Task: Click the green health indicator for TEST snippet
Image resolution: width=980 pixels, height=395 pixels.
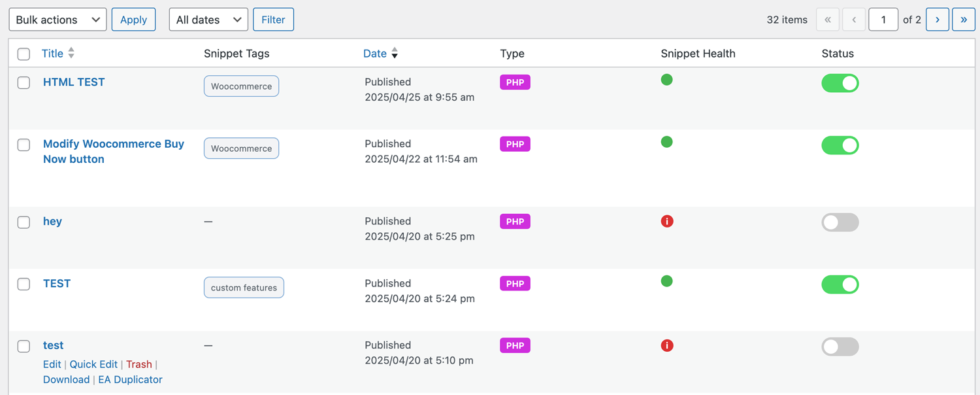Action: 666,281
